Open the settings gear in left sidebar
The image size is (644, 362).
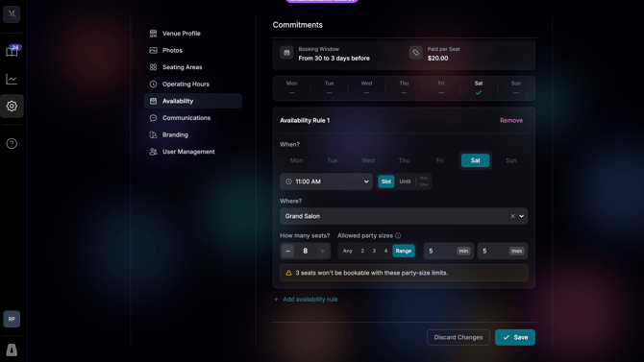click(x=12, y=106)
